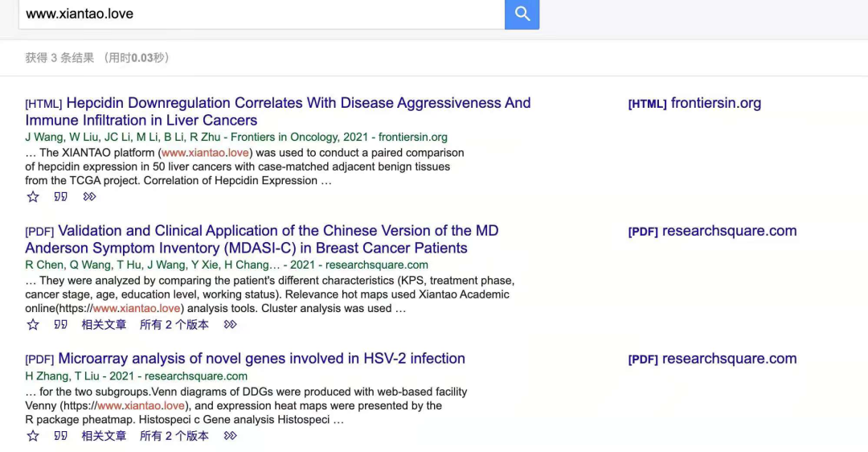Screen dimensions: 868x452
Task: Open the cite quote icon for the MDASI-C article
Action: click(x=61, y=325)
